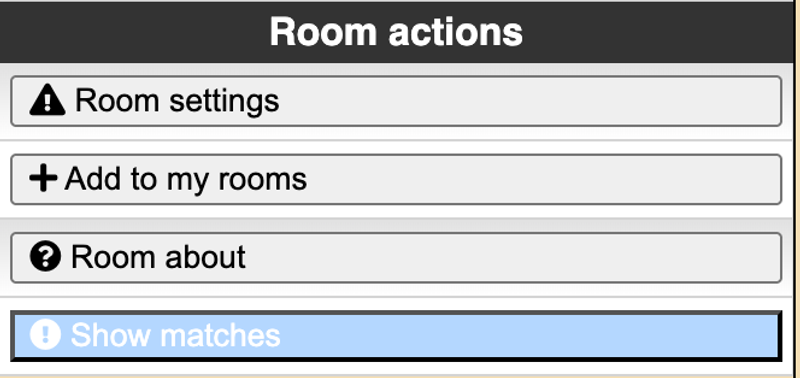The image size is (800, 378).
Task: Click the Room actions panel header
Action: [396, 32]
